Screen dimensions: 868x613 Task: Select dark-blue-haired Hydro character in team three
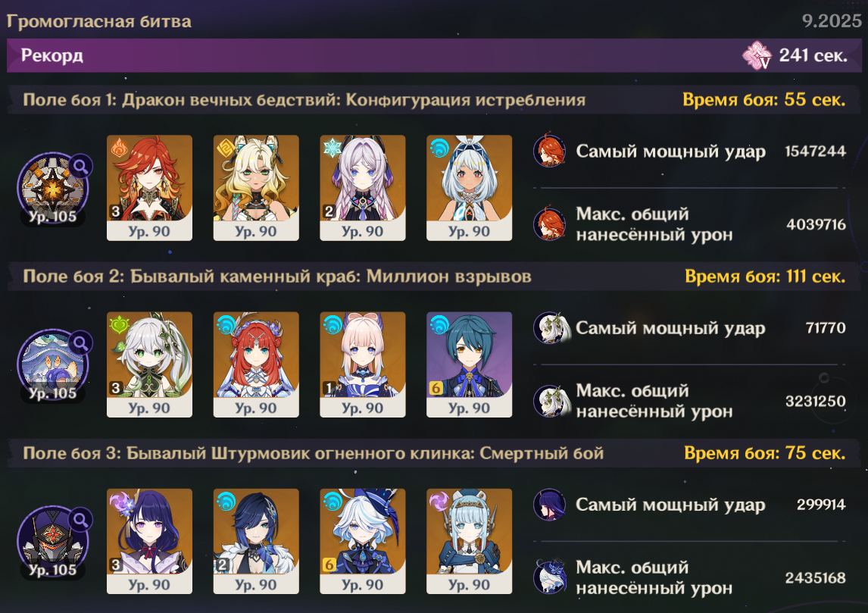tap(256, 541)
